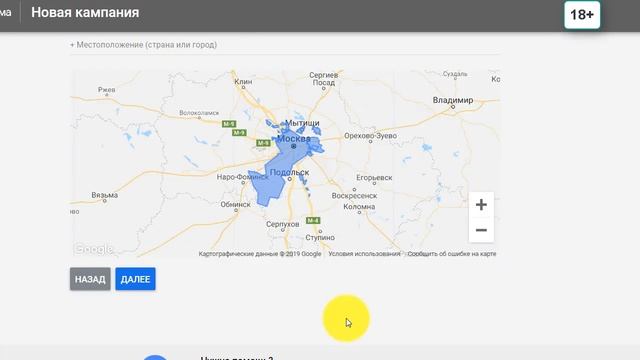Click the map zoom in plus button
Screen dimensions: 640x360
[481, 204]
